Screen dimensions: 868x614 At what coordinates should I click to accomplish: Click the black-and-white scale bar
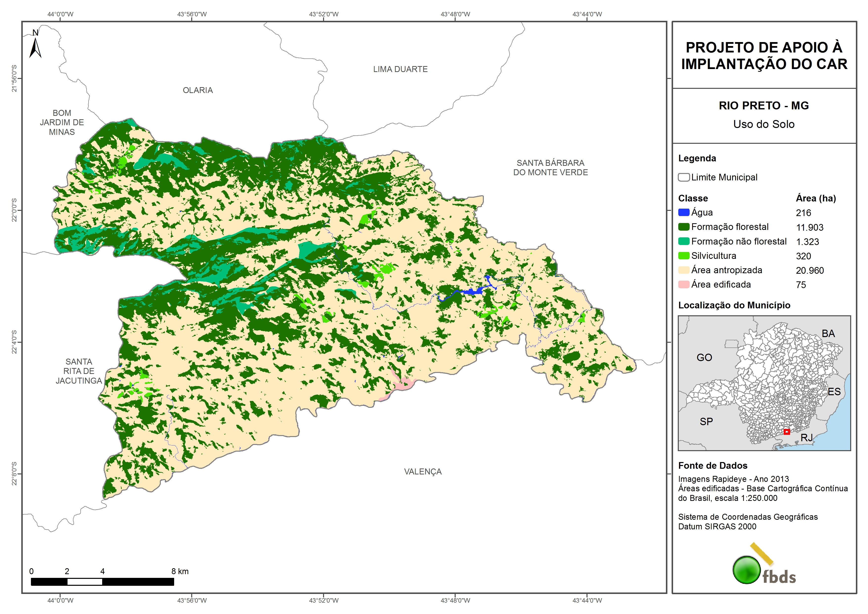point(102,582)
